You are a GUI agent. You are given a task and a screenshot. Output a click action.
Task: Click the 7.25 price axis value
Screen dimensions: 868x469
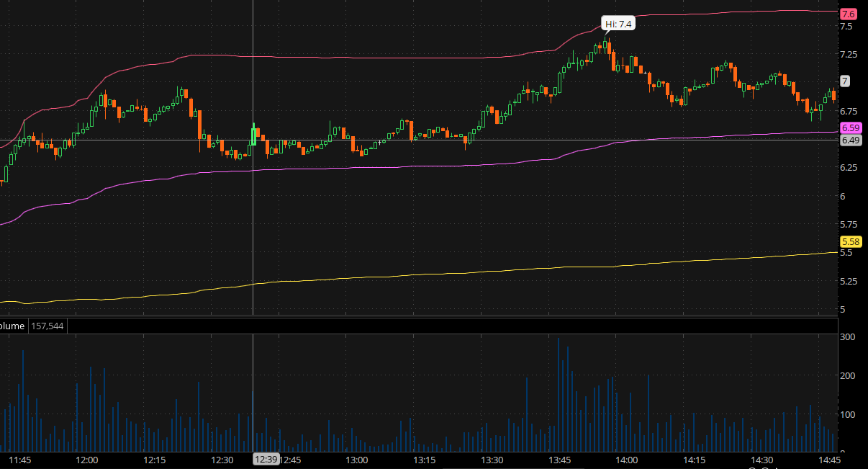pos(849,55)
